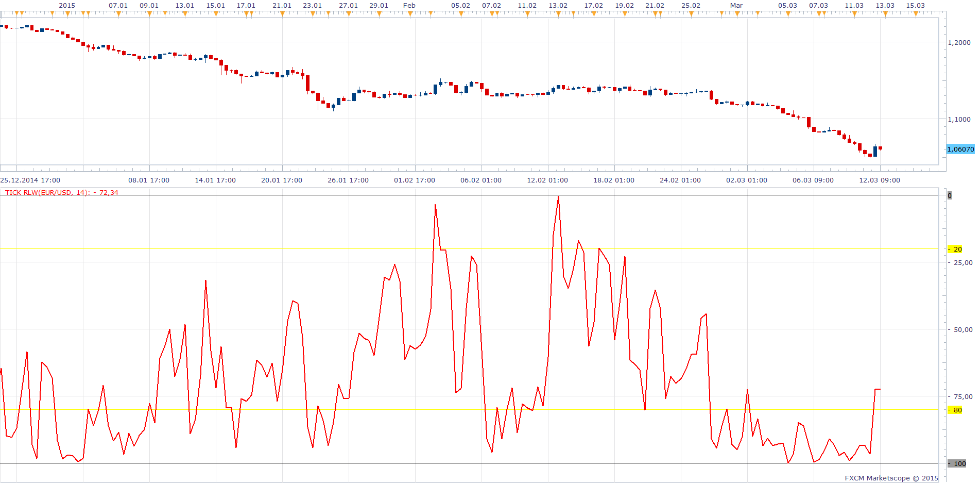Viewport: 980px width, 483px height.
Task: Click the orange marker below 05.03
Action: 788,13
